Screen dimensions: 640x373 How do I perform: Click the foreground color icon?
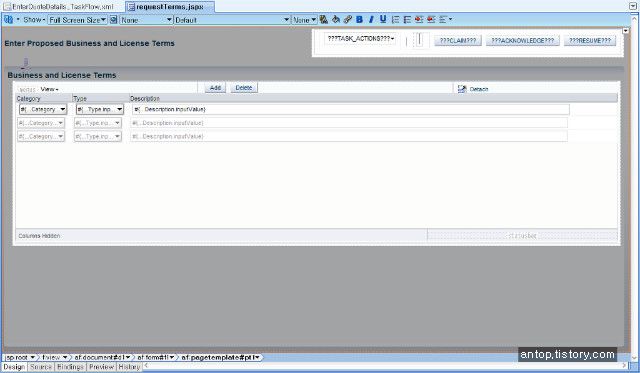point(324,19)
